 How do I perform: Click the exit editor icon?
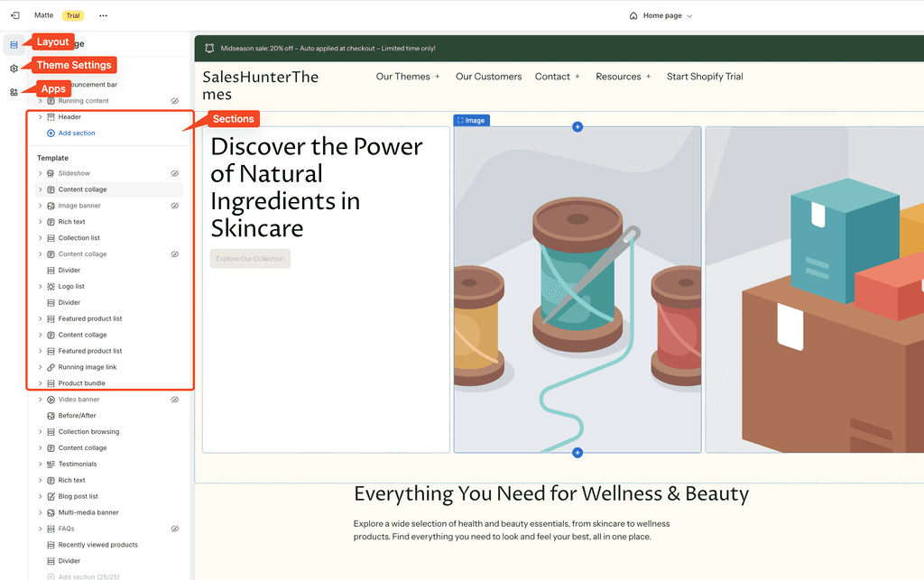coord(14,16)
